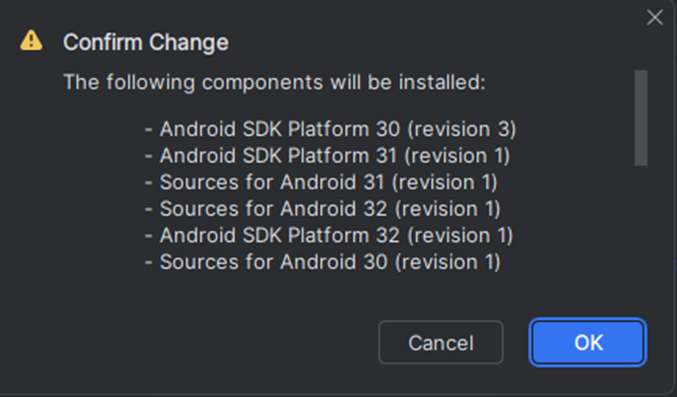
Task: Click the dash bullet before Android SDK Platform 30
Action: coord(149,130)
